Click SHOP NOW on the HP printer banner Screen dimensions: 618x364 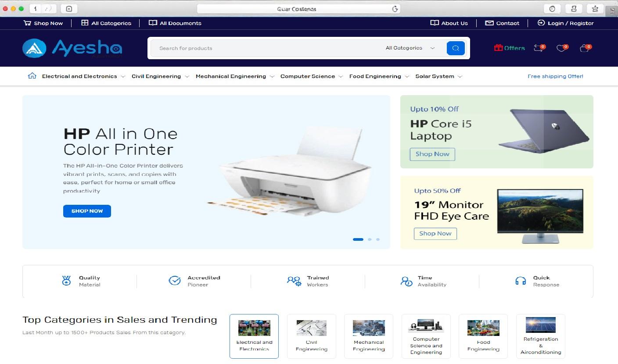pyautogui.click(x=87, y=211)
